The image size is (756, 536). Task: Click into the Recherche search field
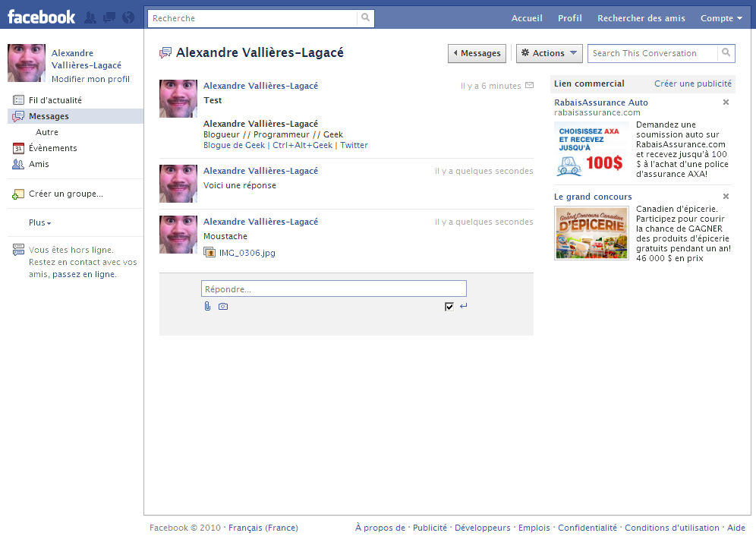click(253, 18)
